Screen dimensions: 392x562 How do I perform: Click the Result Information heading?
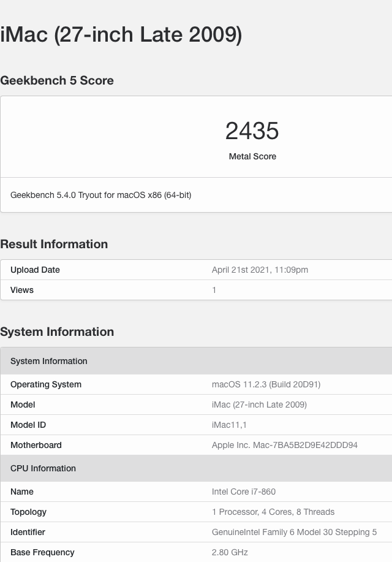click(x=54, y=244)
